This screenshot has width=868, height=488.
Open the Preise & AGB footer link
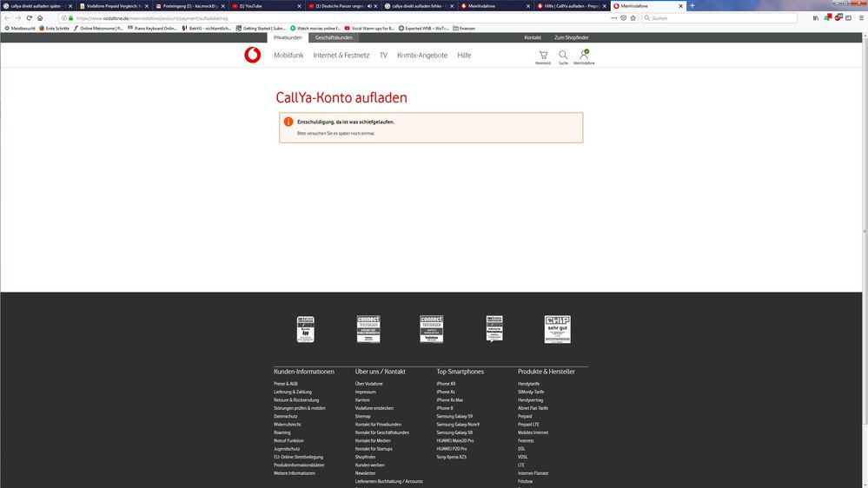point(286,384)
